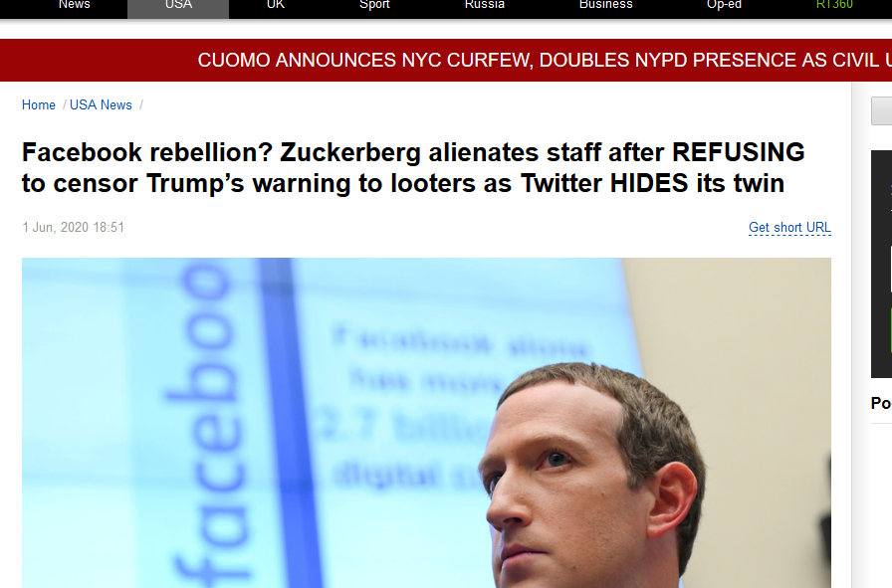Viewport: 892px width, 588px height.
Task: Open USA News breadcrumb link
Action: 101,105
